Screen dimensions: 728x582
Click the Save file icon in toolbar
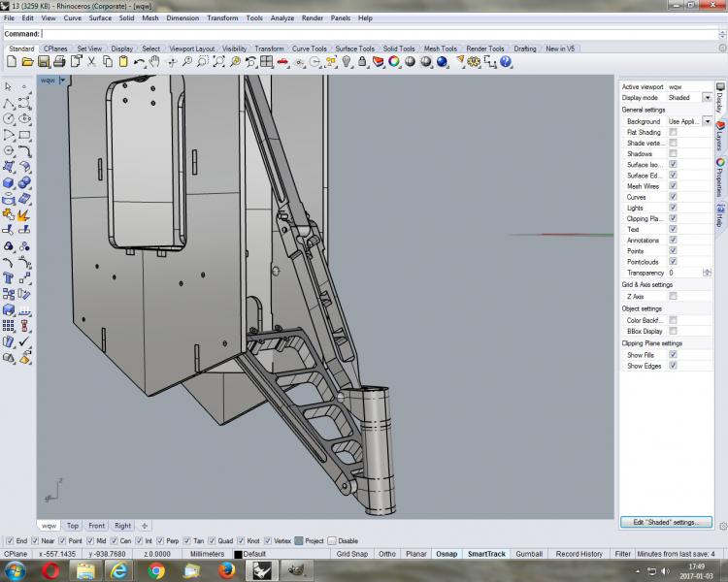[x=42, y=62]
